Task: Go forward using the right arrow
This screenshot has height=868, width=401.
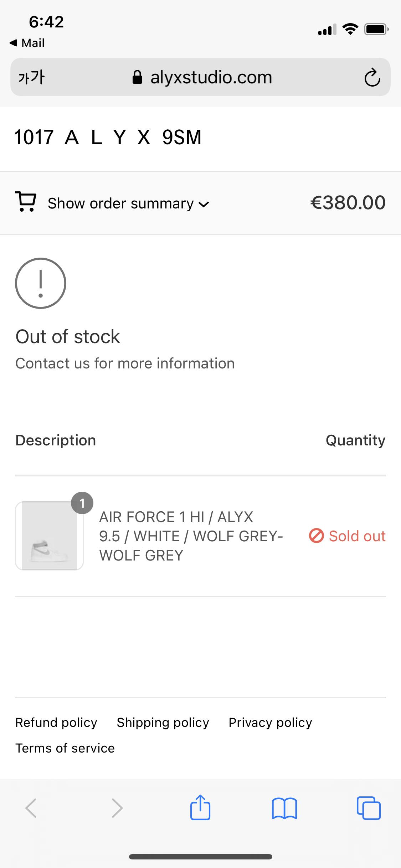Action: pos(117,808)
